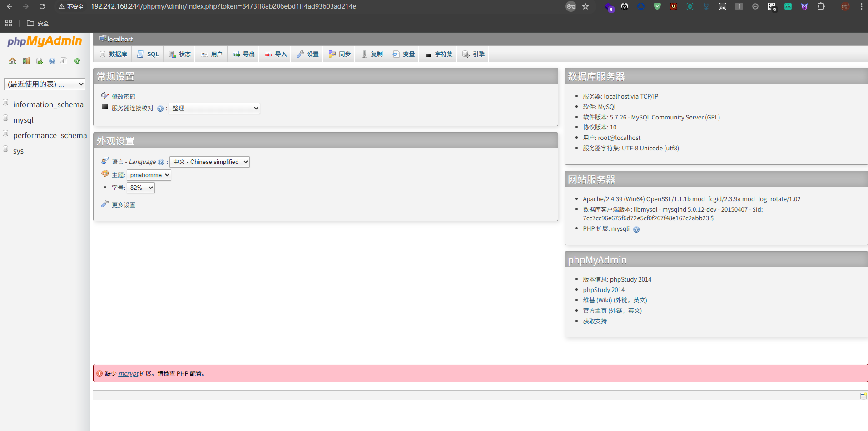
Task: Open font size dropdown showing 82%
Action: click(x=141, y=188)
